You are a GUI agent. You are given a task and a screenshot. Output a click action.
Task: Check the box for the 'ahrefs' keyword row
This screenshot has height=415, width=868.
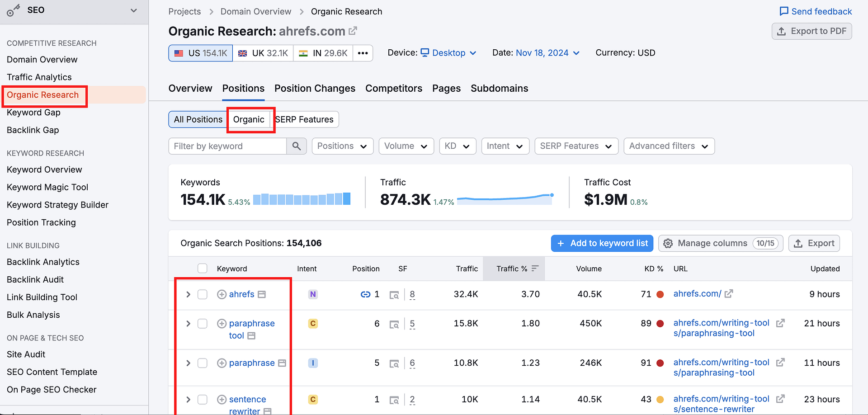203,294
